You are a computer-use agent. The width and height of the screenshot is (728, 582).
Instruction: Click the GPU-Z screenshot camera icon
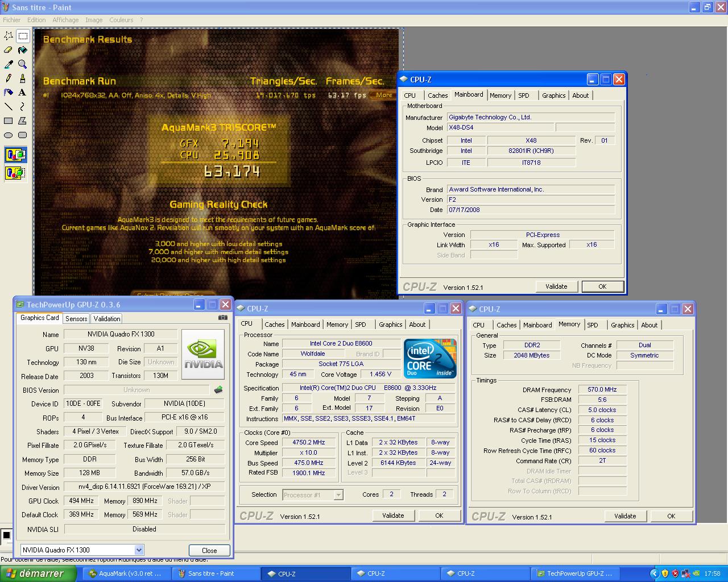[223, 318]
